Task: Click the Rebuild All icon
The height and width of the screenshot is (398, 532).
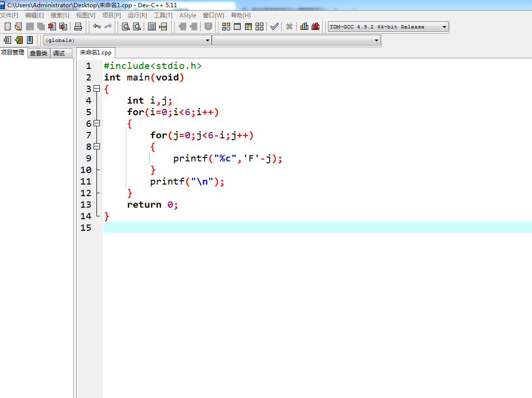Action: click(259, 27)
